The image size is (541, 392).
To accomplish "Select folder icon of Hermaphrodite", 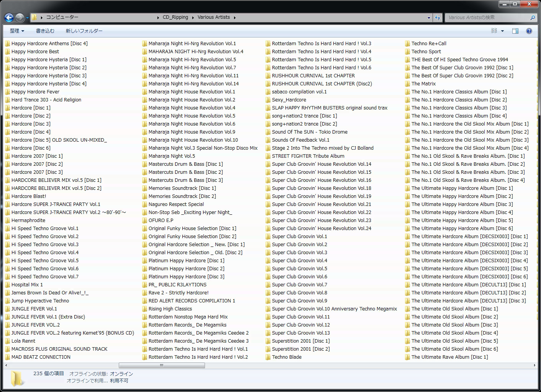I will [7, 220].
